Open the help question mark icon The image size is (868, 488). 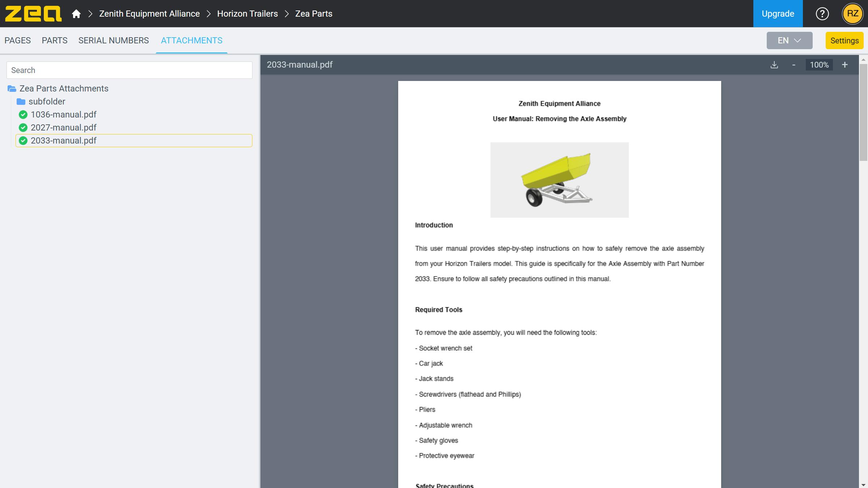822,14
